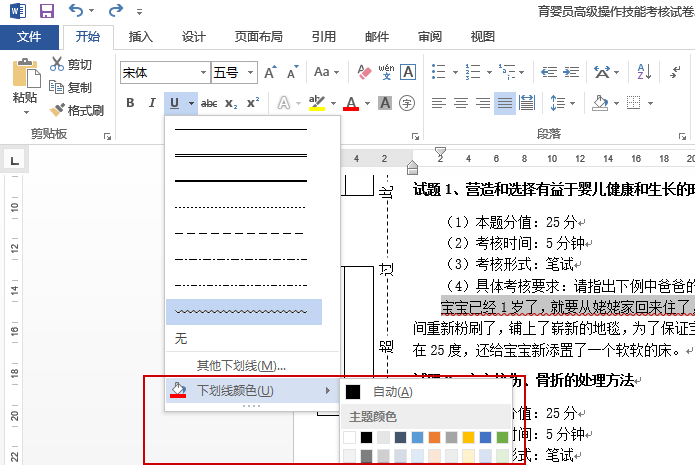Click the subscript X₂ icon
Screen dimensions: 695x465
tap(231, 103)
